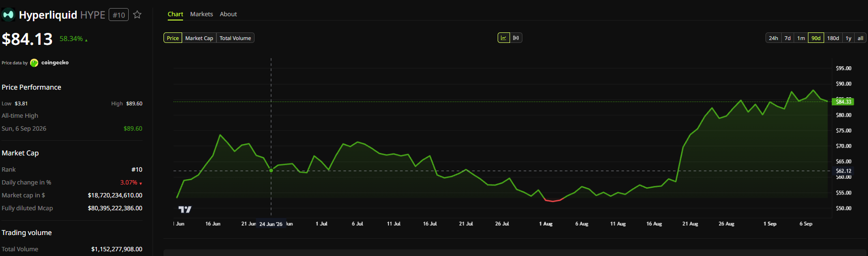Set chart range to 24h
The width and height of the screenshot is (868, 256).
point(774,38)
